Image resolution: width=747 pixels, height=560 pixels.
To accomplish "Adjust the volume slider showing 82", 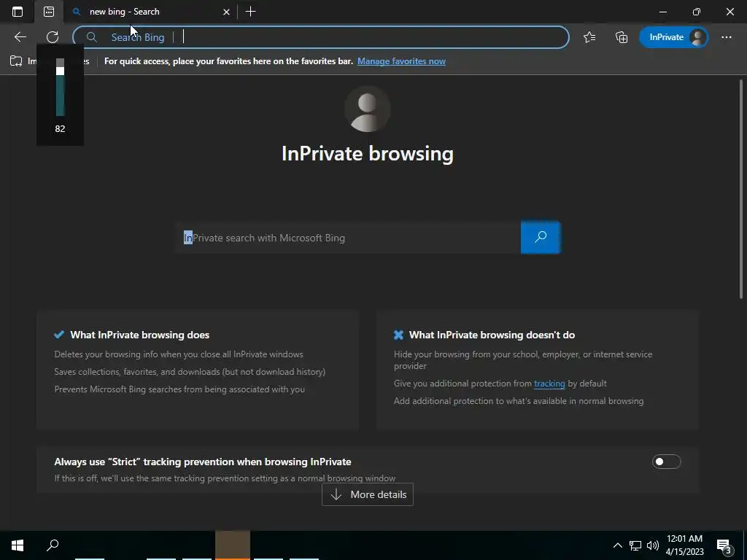I will pyautogui.click(x=60, y=87).
